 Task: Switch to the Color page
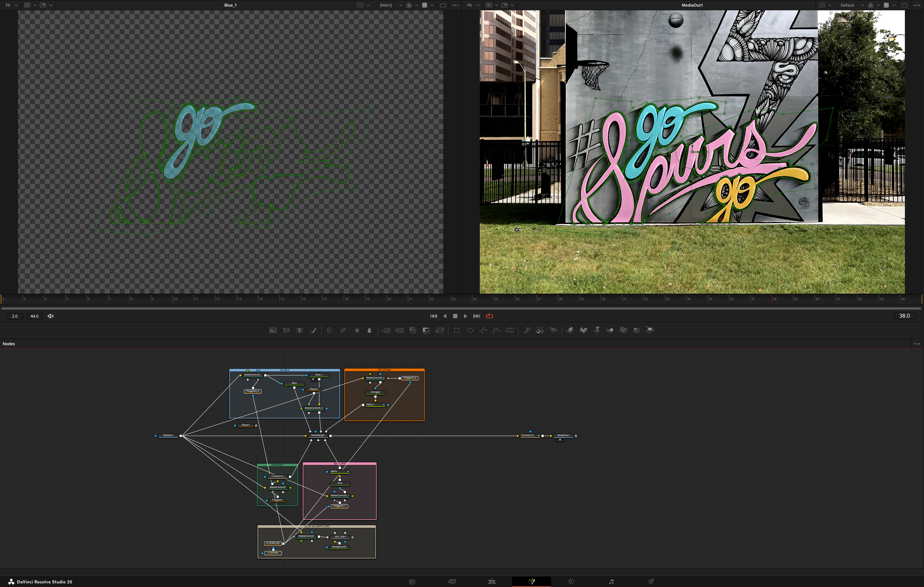pyautogui.click(x=571, y=581)
